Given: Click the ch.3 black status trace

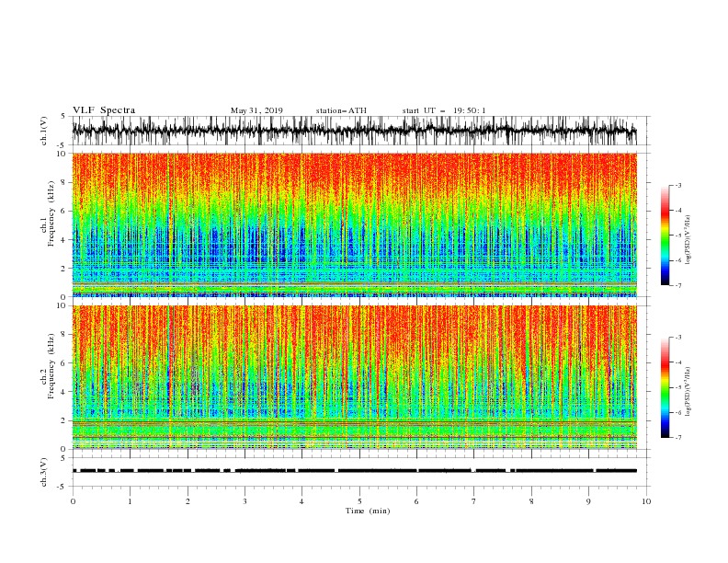Looking at the screenshot, I should (354, 471).
